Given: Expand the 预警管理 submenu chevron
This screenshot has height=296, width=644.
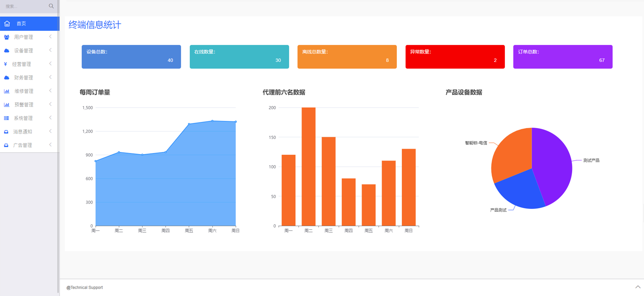Looking at the screenshot, I should (50, 104).
